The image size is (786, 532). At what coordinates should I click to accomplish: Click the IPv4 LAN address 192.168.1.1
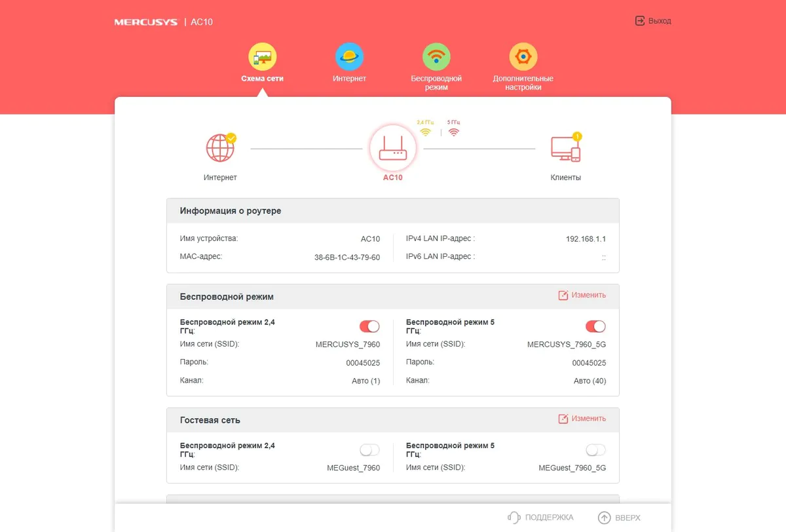(586, 239)
